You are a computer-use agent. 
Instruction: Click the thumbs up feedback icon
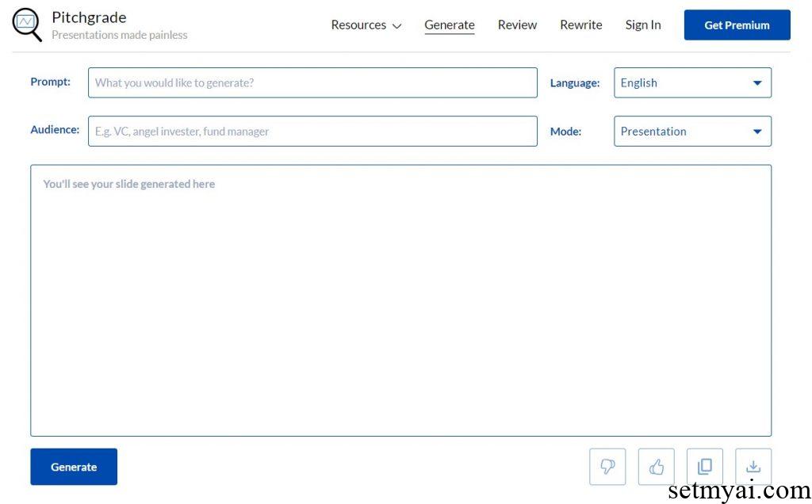[x=656, y=466]
